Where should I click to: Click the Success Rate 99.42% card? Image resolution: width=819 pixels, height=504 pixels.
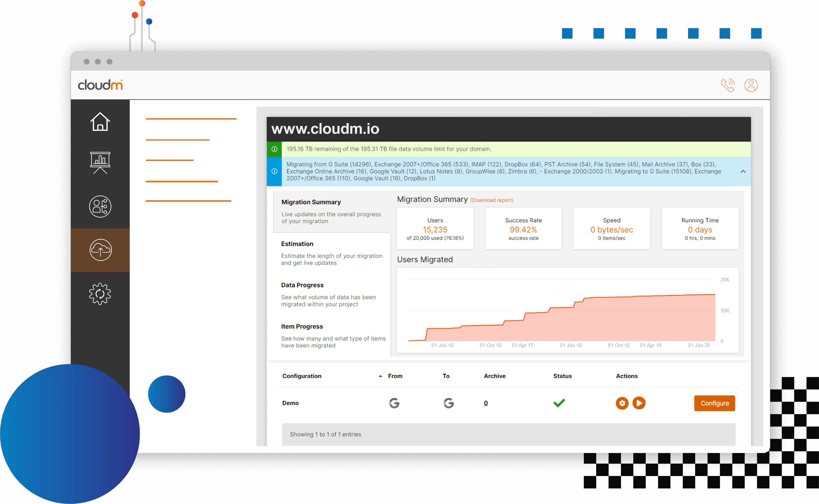(523, 228)
